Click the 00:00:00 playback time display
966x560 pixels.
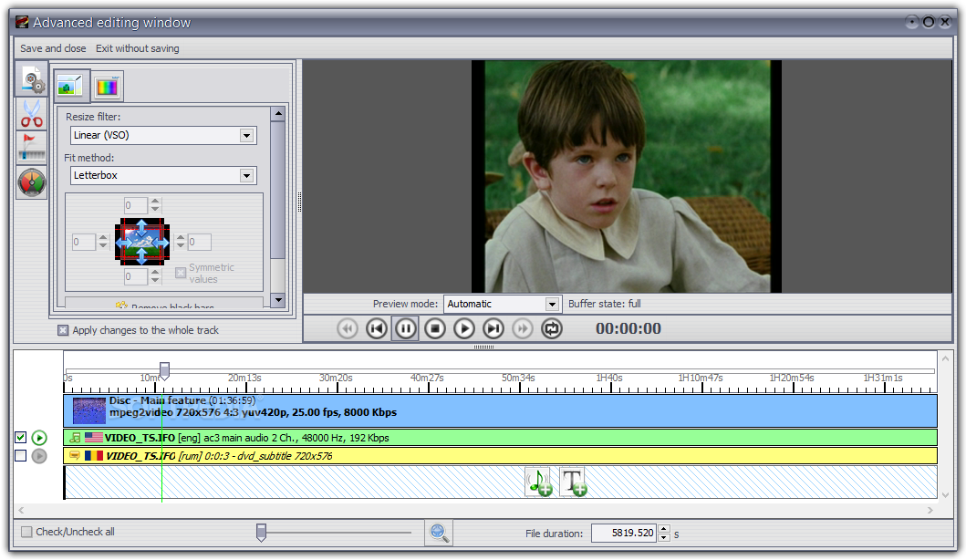[x=628, y=328]
